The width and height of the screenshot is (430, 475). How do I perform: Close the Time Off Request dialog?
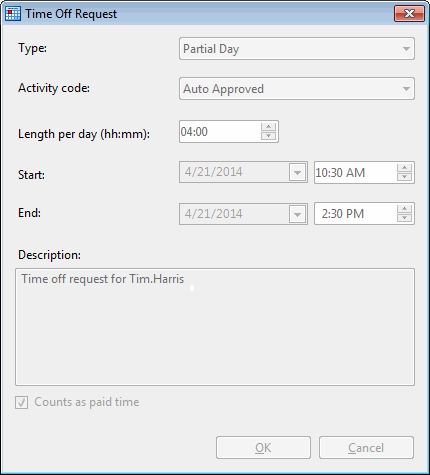[409, 13]
